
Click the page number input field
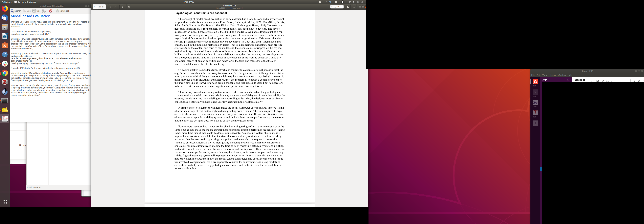95,7
